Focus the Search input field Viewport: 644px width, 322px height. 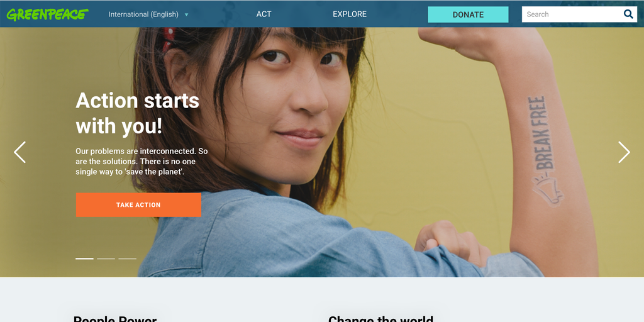coord(572,14)
